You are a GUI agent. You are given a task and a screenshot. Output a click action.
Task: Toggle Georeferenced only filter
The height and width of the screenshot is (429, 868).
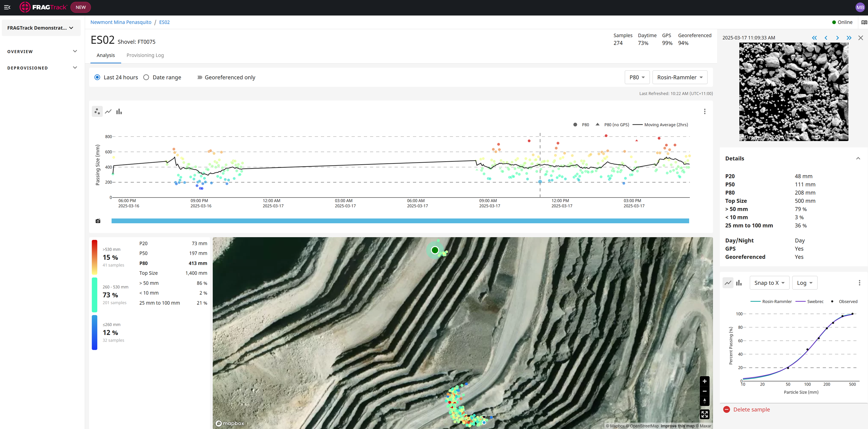tap(227, 77)
